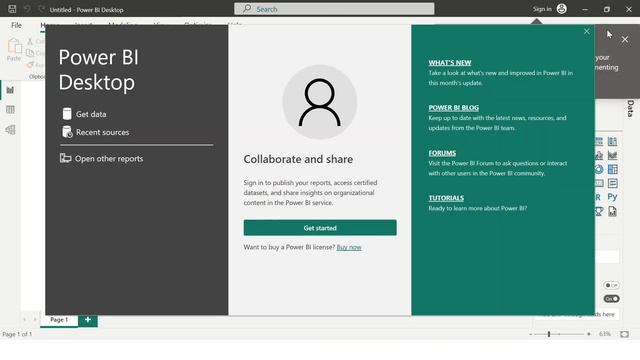640x360 pixels.
Task: Click the Search box in title bar
Action: point(334,9)
